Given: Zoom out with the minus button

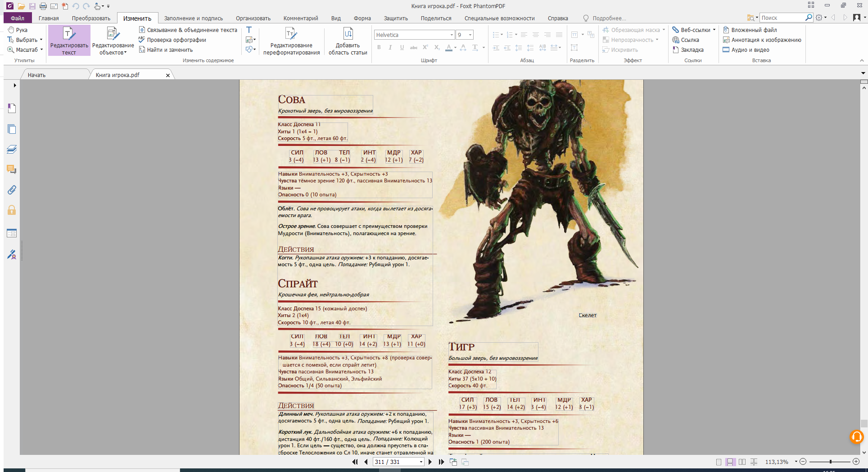Looking at the screenshot, I should click(803, 462).
